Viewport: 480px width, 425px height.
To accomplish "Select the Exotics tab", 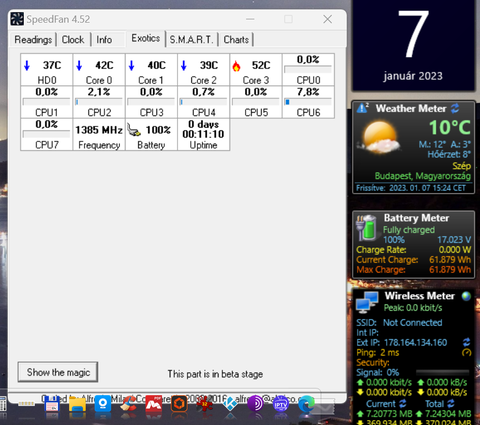I will pyautogui.click(x=146, y=38).
